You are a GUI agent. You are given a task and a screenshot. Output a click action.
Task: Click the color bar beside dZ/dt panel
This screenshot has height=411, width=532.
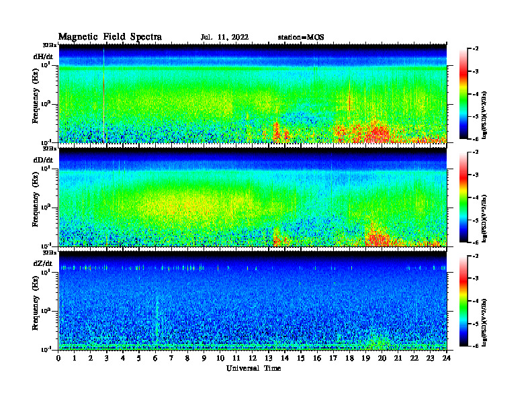coord(463,301)
